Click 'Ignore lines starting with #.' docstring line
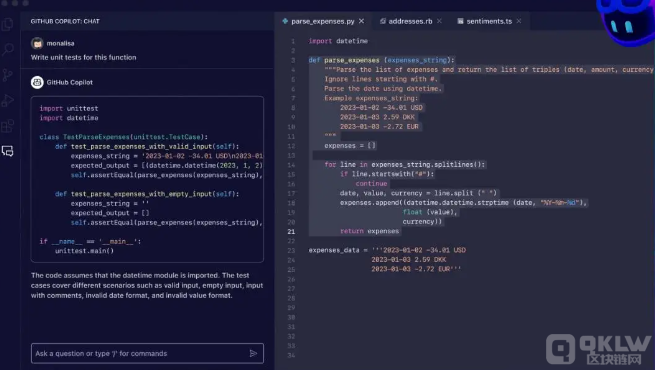 [x=381, y=79]
